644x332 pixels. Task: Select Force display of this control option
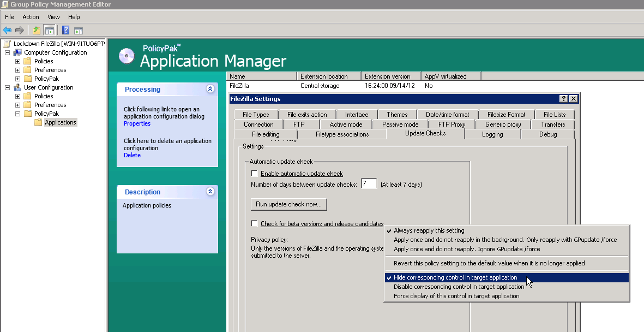point(507,296)
